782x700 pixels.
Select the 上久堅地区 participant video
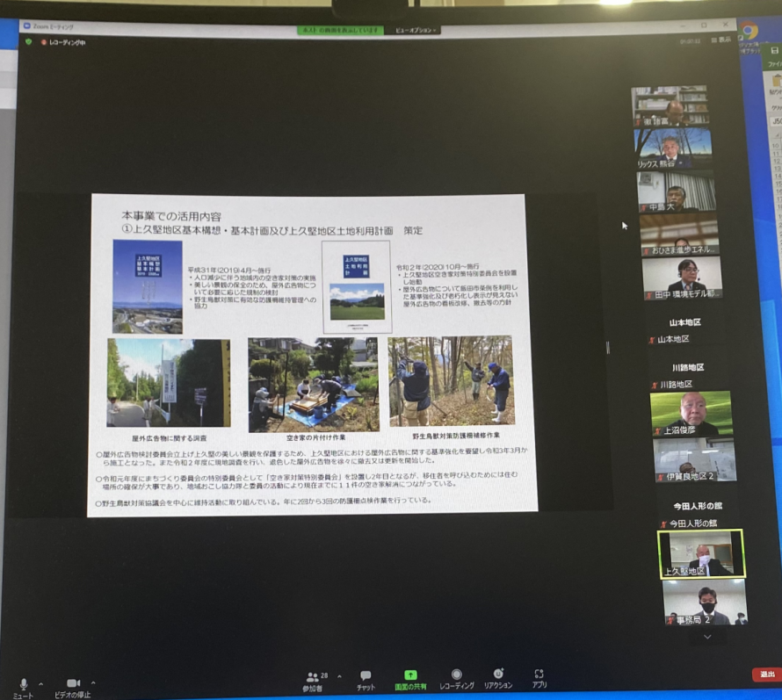click(701, 554)
